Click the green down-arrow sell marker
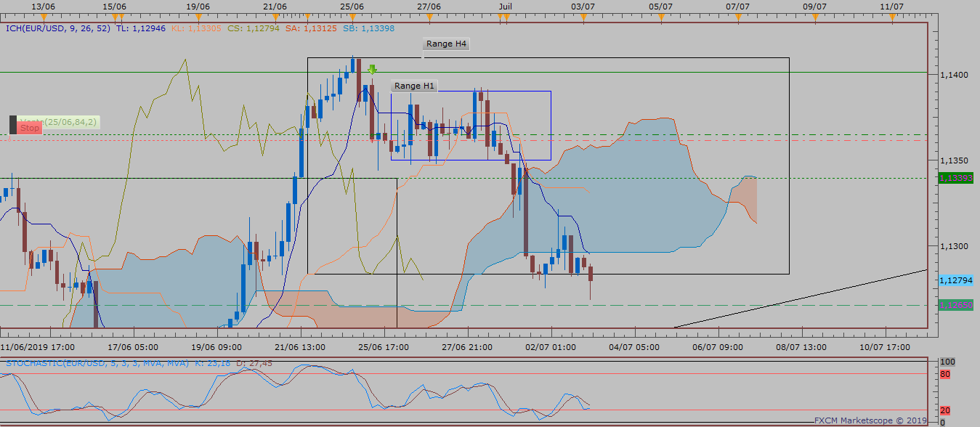The image size is (980, 427). pyautogui.click(x=372, y=70)
